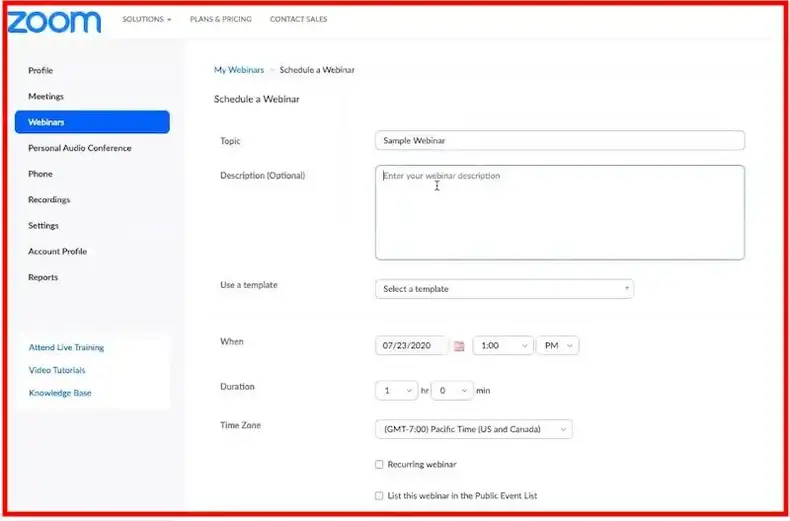Expand the duration hours dropdown
This screenshot has height=521, width=790.
click(395, 390)
